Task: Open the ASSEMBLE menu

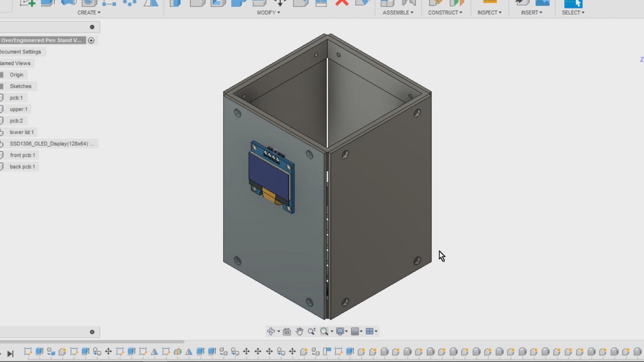Action: (398, 12)
